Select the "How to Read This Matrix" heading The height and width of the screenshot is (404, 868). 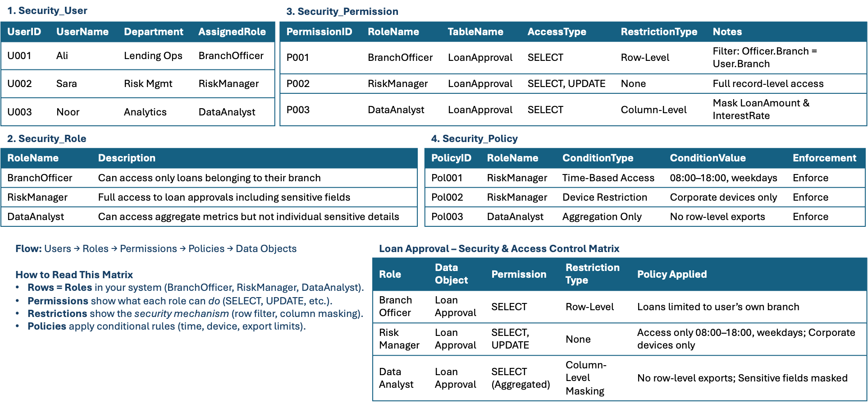pyautogui.click(x=74, y=275)
